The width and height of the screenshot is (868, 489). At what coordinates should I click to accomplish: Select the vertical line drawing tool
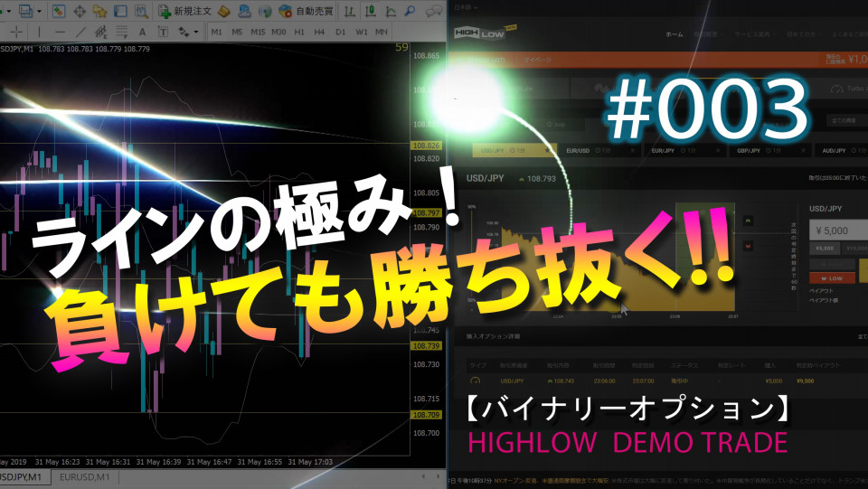39,32
